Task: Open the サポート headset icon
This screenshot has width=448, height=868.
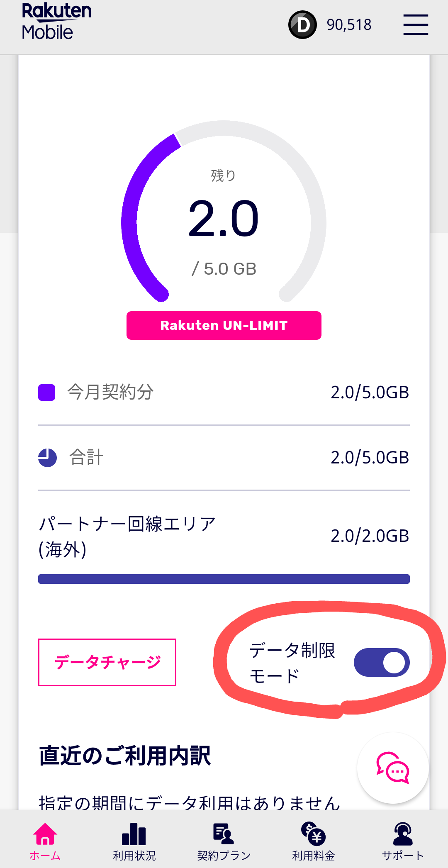Action: [403, 834]
